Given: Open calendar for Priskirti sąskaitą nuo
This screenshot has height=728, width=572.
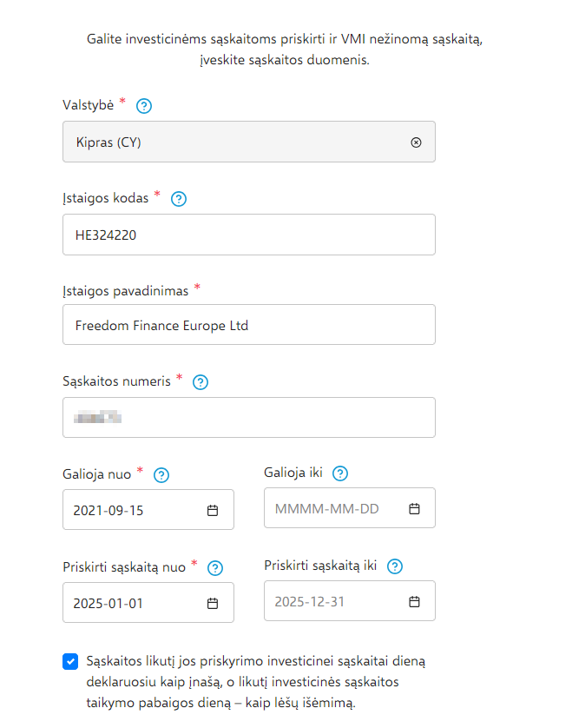Looking at the screenshot, I should pyautogui.click(x=213, y=603).
